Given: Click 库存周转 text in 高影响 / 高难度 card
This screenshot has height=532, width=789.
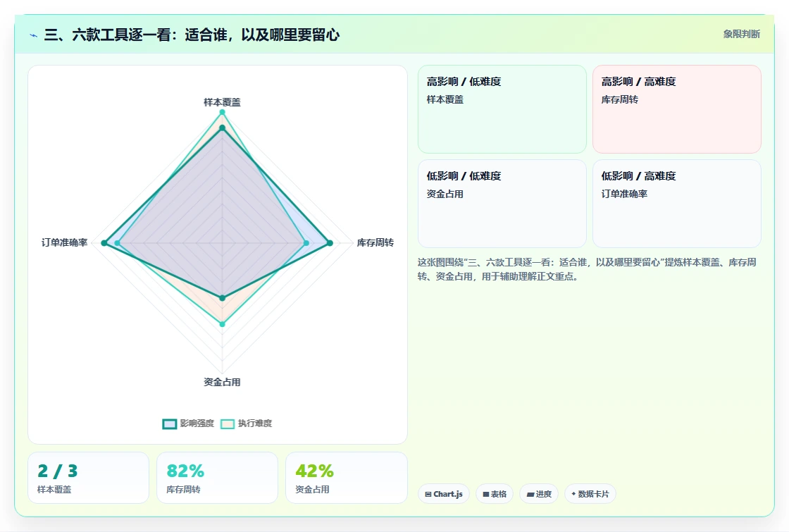Looking at the screenshot, I should [x=619, y=99].
